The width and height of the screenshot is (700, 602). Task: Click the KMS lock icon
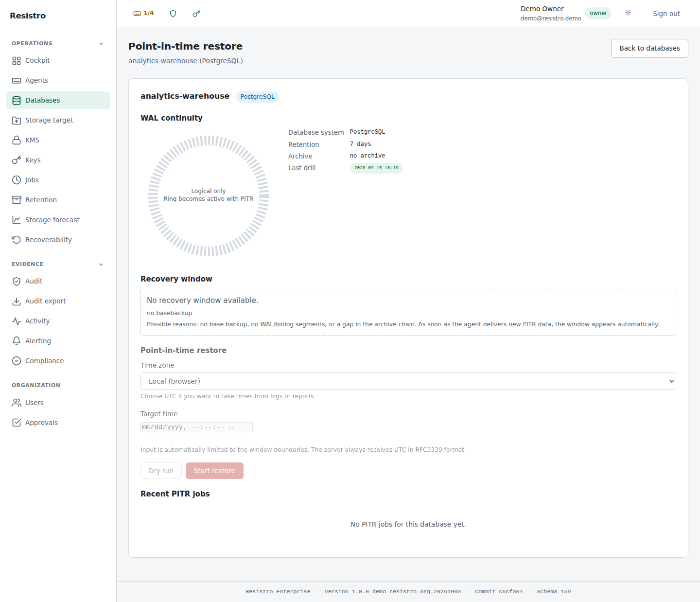pyautogui.click(x=17, y=141)
